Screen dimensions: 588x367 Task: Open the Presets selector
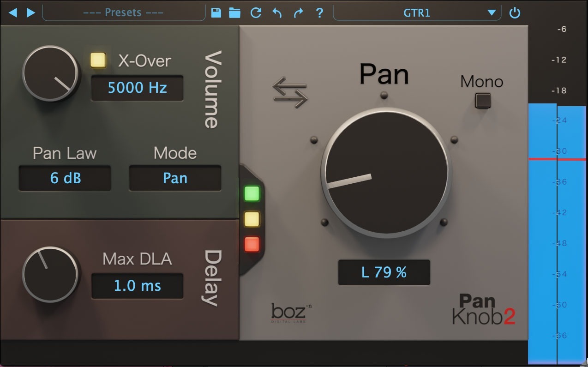click(x=124, y=12)
